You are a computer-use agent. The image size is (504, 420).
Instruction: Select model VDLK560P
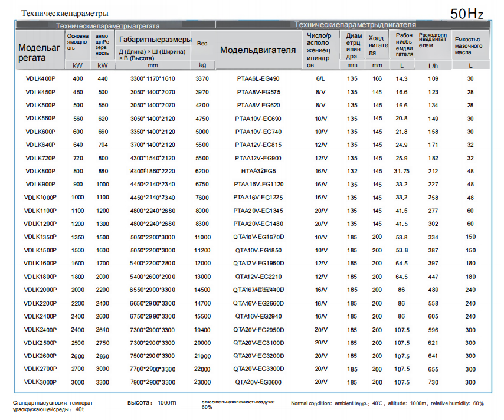tap(41, 118)
